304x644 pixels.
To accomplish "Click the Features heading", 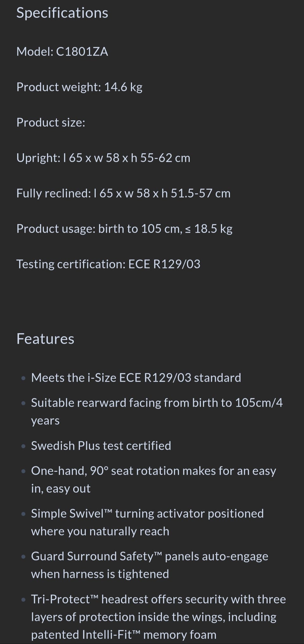I will point(45,339).
